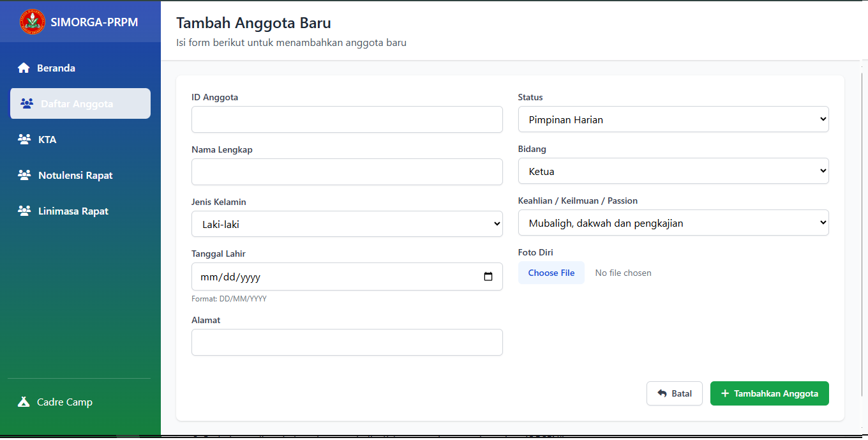Viewport: 868px width, 440px height.
Task: Open the Notulensi Rapat menu item
Action: (x=75, y=175)
